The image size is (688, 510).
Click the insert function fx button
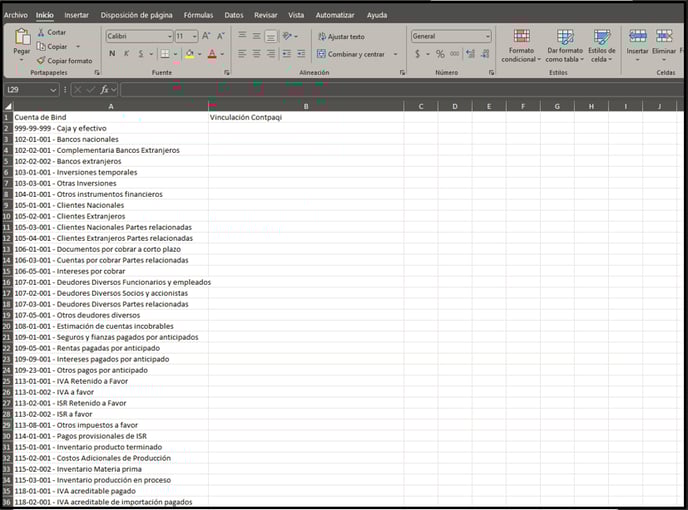click(x=104, y=90)
